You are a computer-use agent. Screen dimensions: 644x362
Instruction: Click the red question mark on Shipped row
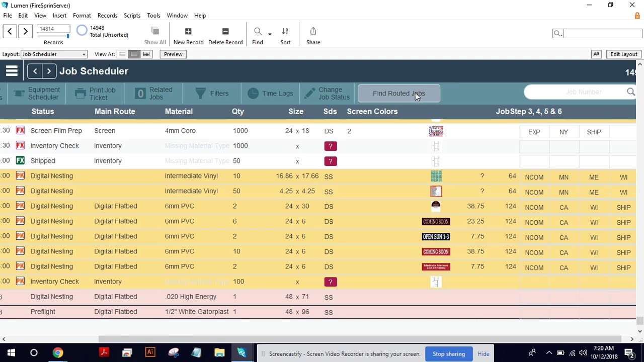coord(330,161)
